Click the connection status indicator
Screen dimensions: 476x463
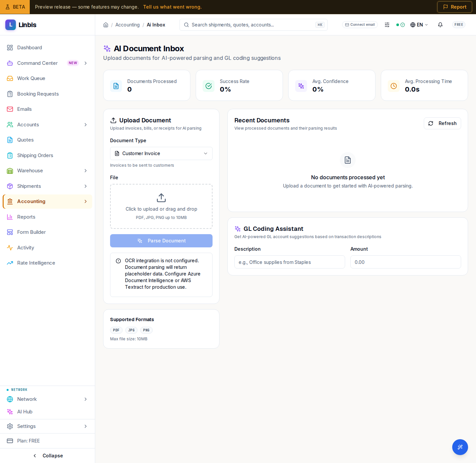tap(400, 25)
